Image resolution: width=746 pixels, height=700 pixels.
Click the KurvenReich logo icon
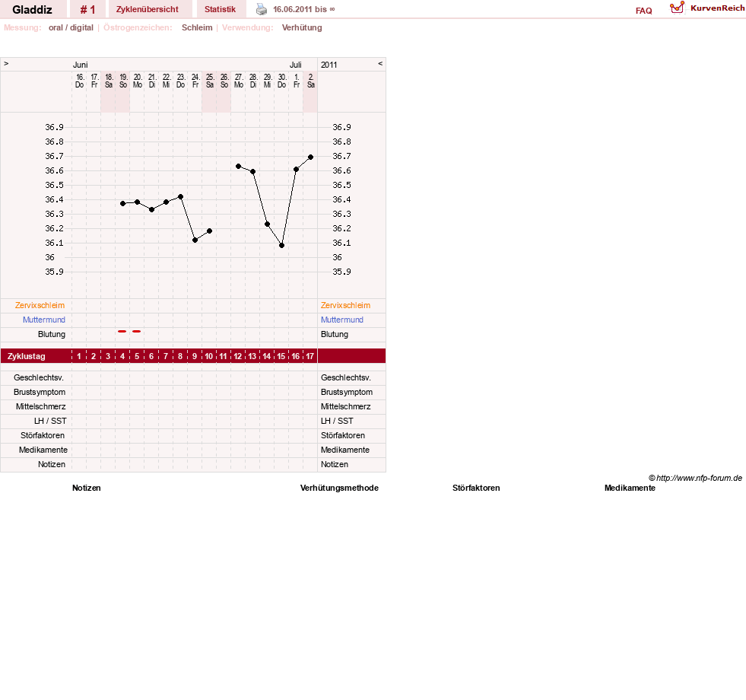(x=677, y=8)
